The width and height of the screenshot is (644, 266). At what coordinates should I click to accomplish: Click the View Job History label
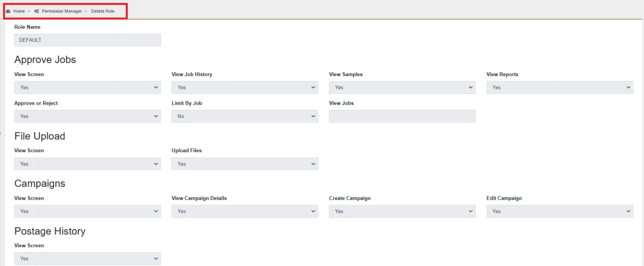(x=192, y=74)
